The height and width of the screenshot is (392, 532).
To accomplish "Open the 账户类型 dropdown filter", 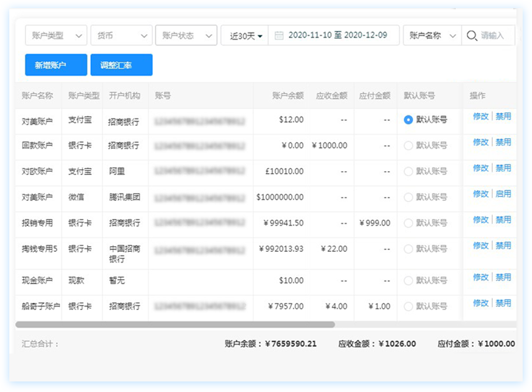I will 56,35.
